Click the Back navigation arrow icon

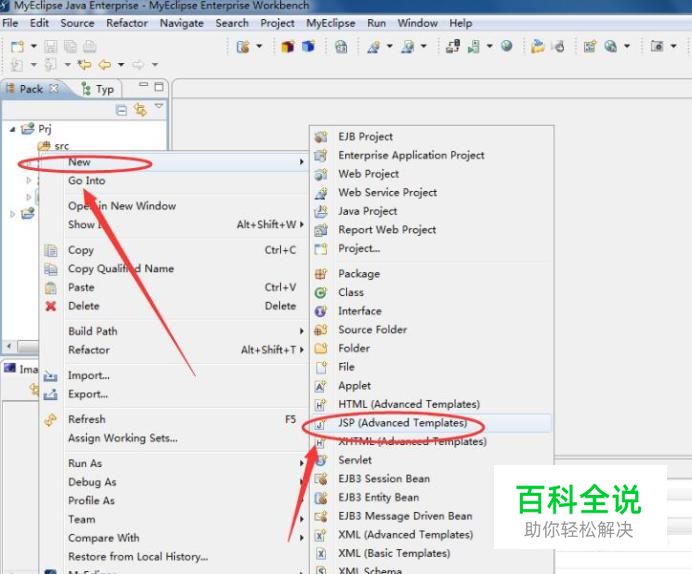(105, 65)
